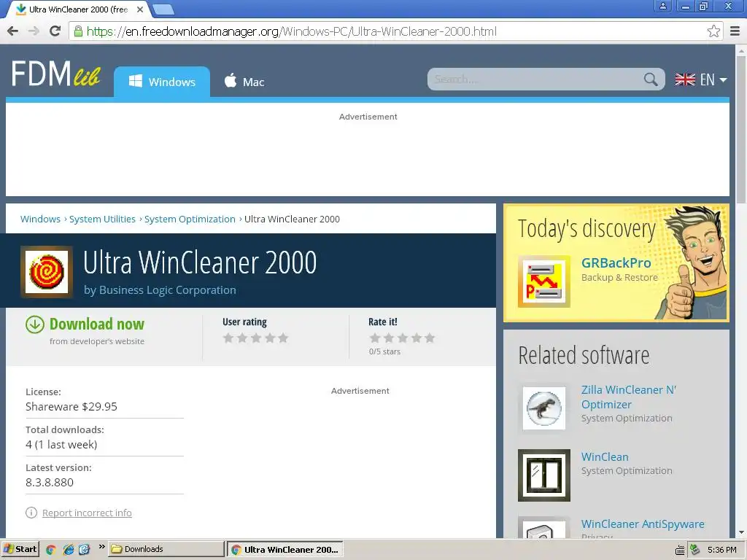
Task: Open the WinClean related software link
Action: (x=605, y=456)
